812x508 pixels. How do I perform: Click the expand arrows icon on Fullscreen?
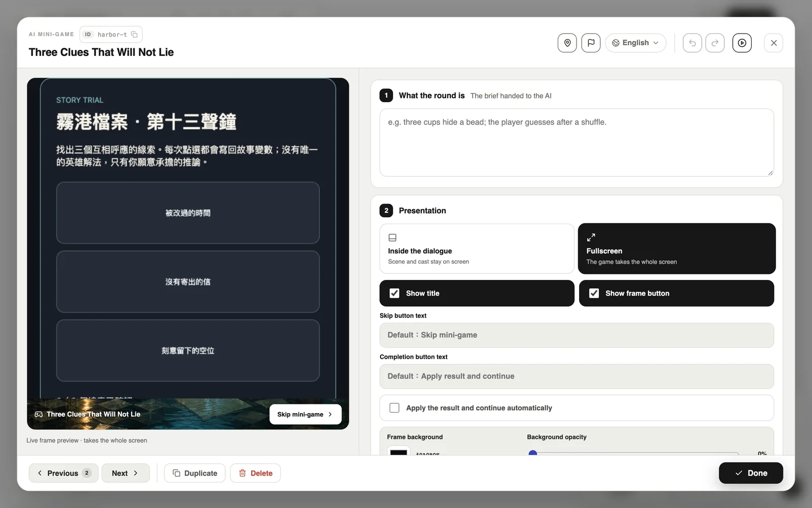pos(591,237)
